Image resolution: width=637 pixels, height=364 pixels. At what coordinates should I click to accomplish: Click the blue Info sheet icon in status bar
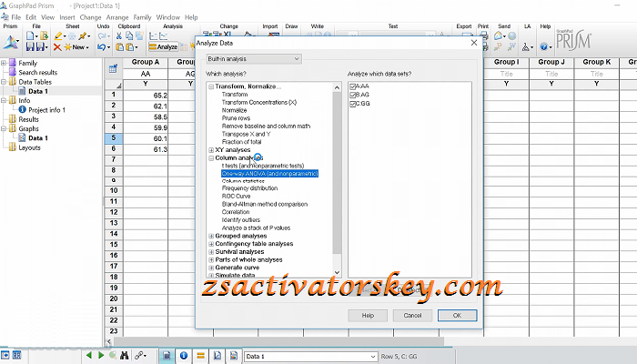click(x=184, y=356)
